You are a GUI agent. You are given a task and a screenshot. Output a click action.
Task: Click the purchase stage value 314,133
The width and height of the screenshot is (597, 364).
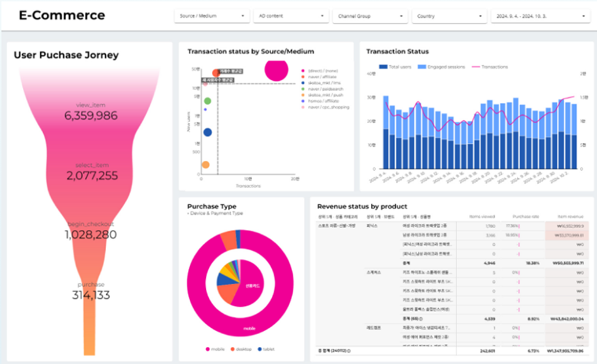pos(91,295)
